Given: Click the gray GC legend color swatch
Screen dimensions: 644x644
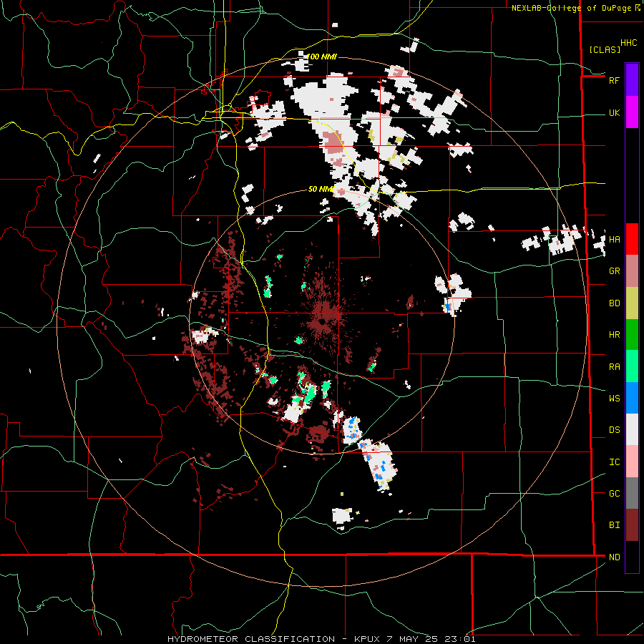Looking at the screenshot, I should 632,493.
